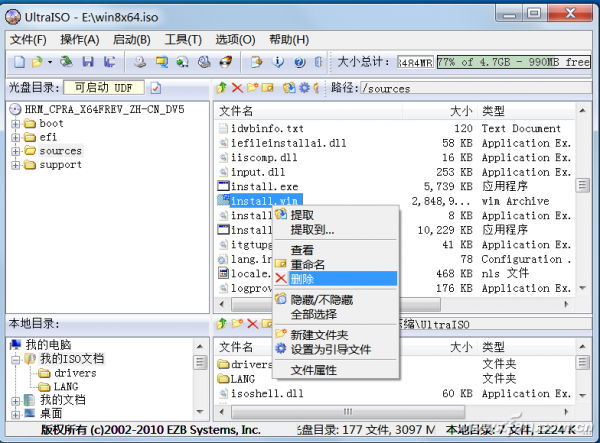Viewport: 600px width, 443px height.
Task: Select isoshell.dll in the local file list
Action: pos(267,393)
